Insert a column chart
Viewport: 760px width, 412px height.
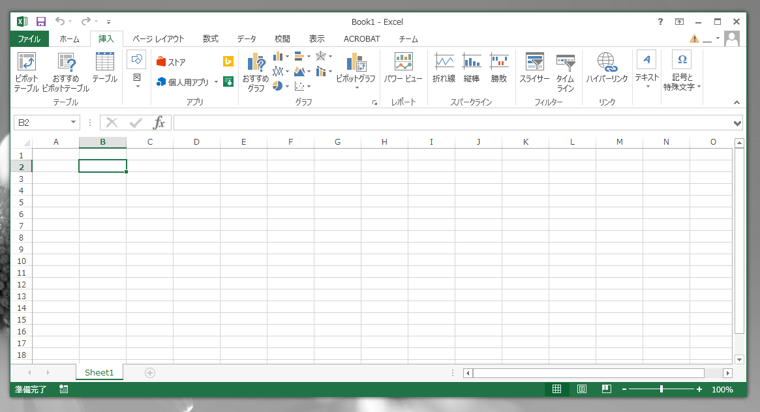point(280,57)
